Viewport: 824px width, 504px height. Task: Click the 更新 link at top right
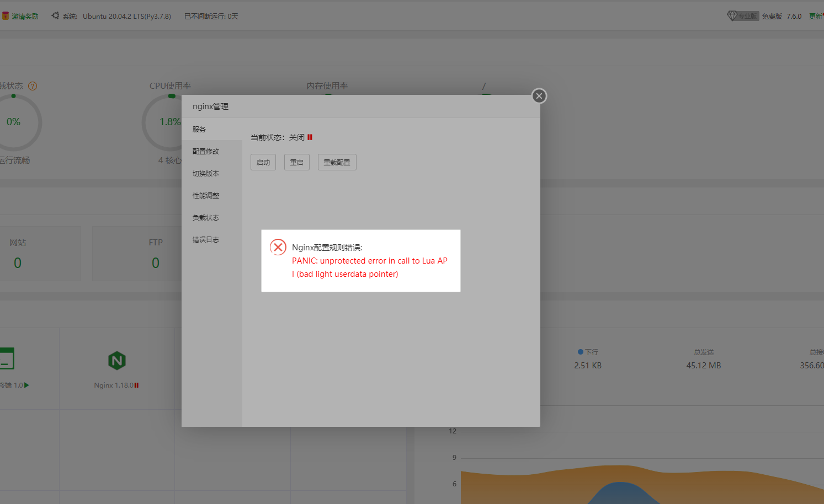pos(816,16)
